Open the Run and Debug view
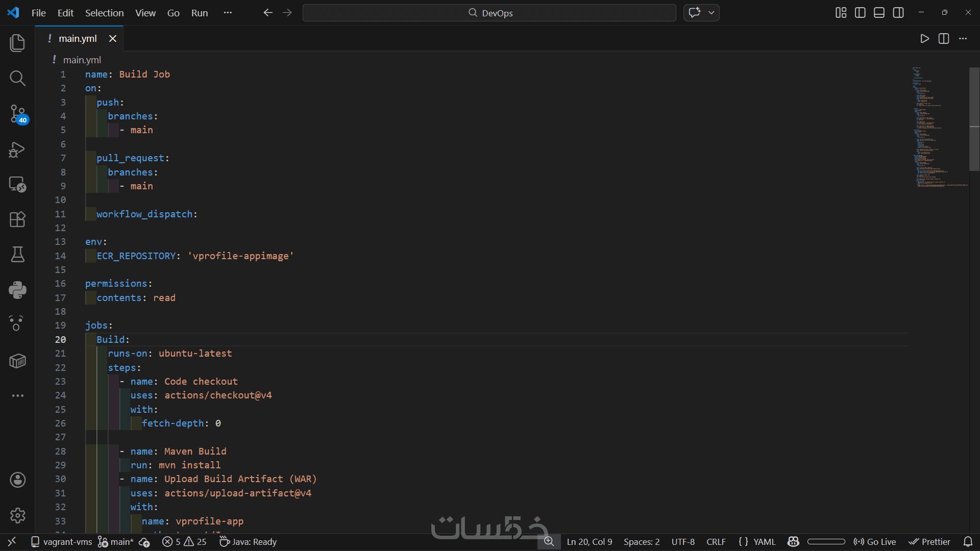This screenshot has height=551, width=980. (17, 149)
